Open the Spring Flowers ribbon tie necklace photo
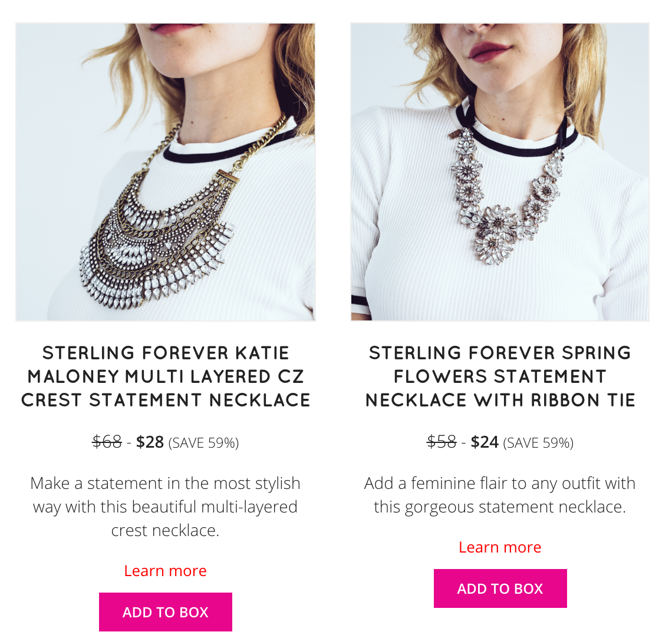 [x=500, y=171]
